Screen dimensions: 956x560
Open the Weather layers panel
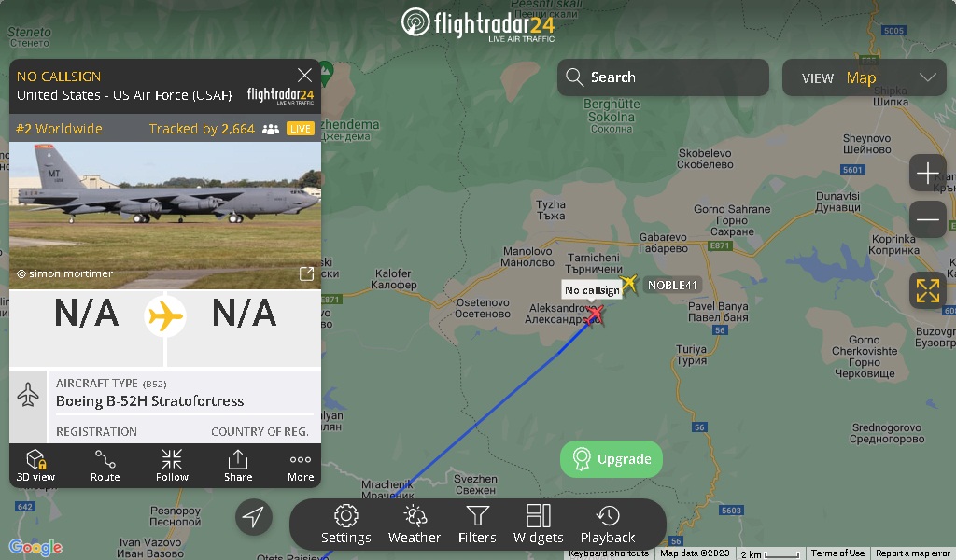click(414, 524)
